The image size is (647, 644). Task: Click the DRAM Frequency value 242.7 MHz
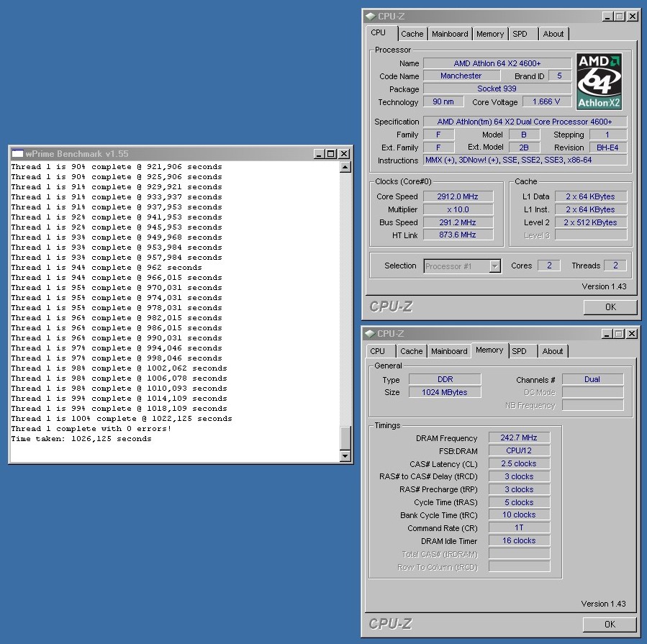click(519, 437)
